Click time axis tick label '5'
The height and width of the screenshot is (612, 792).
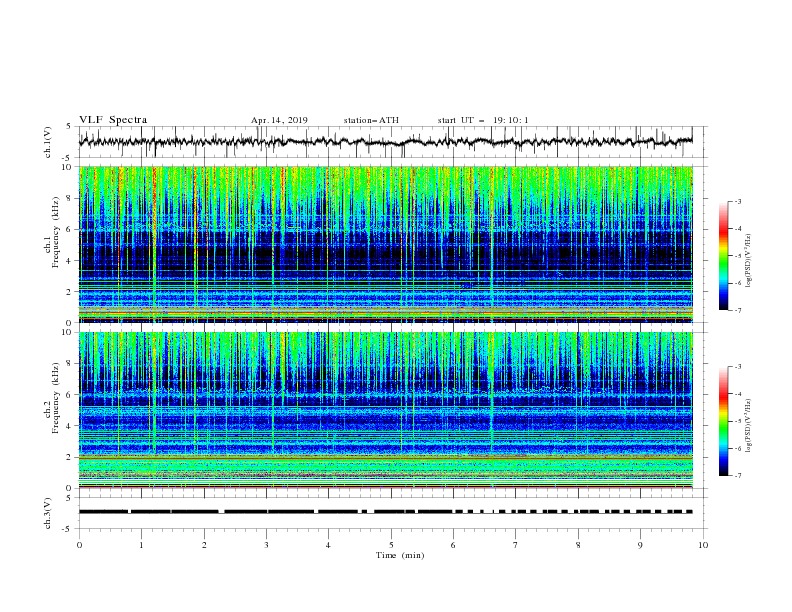click(391, 545)
